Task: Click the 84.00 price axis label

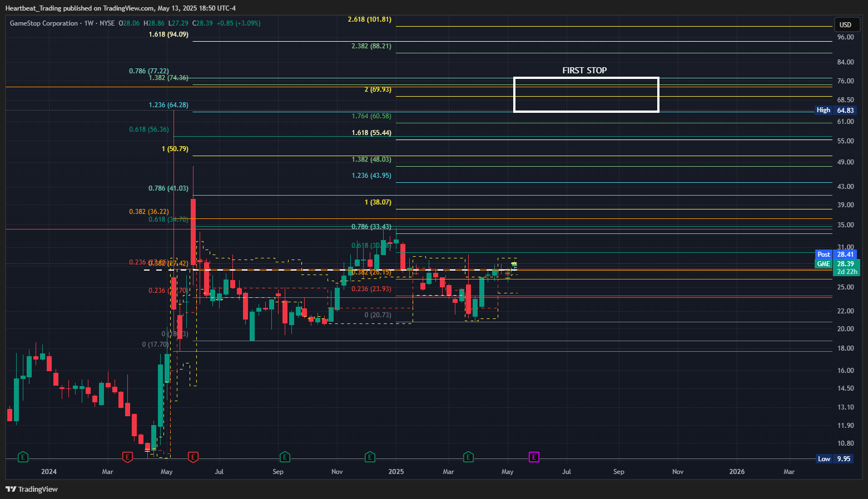Action: pos(845,62)
